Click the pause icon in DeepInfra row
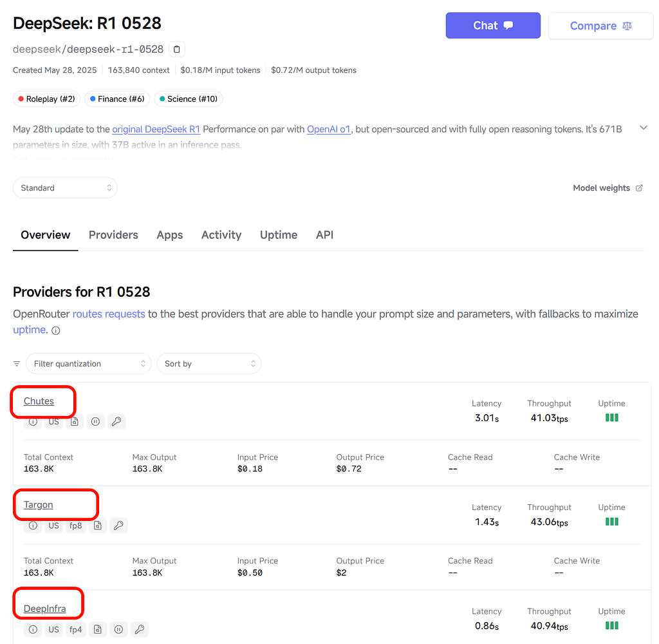The width and height of the screenshot is (659, 644). point(119,629)
